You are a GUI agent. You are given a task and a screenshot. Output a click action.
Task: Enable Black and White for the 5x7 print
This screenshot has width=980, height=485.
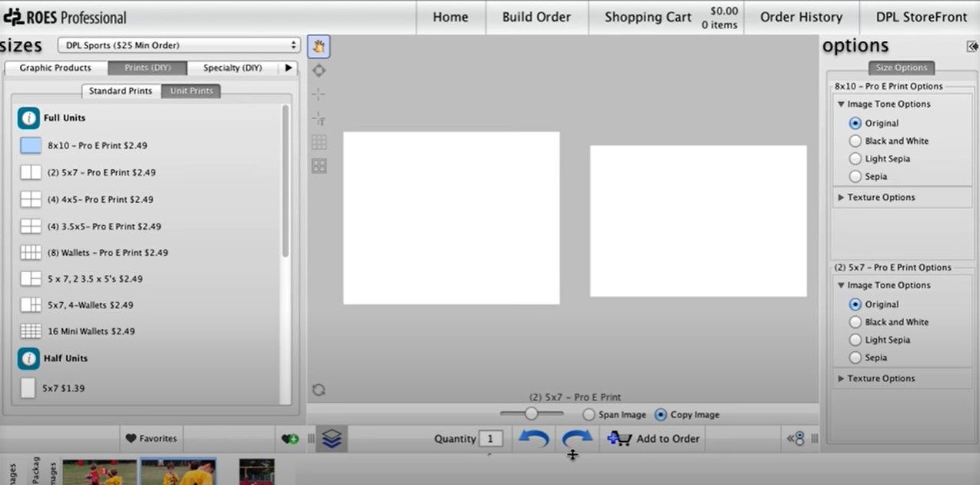point(855,321)
